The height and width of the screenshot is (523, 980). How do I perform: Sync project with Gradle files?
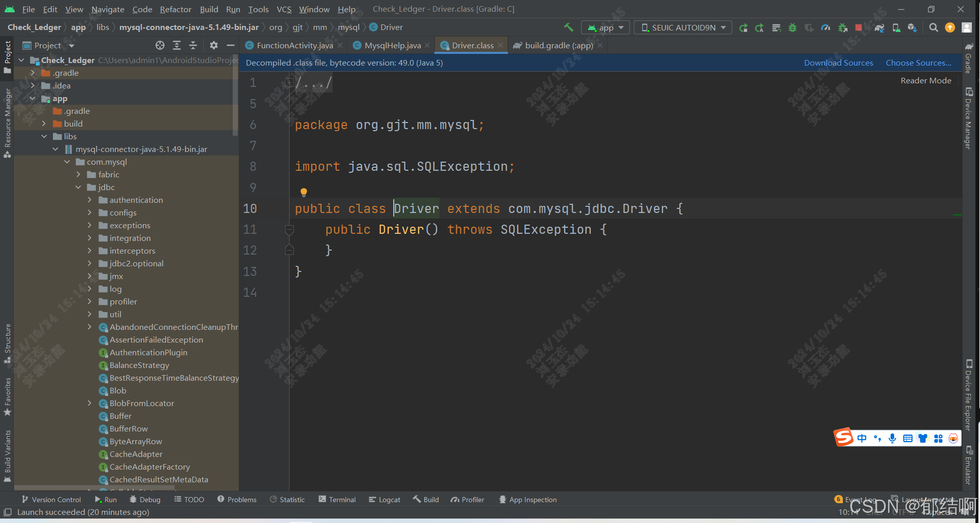[x=879, y=27]
